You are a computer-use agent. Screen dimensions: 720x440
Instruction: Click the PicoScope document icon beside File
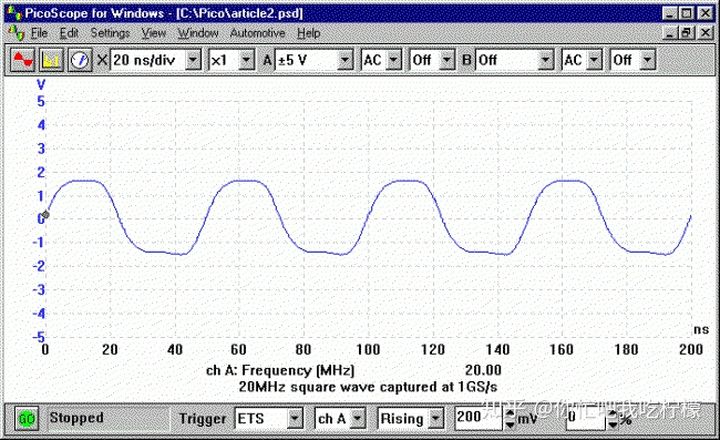coord(17,33)
